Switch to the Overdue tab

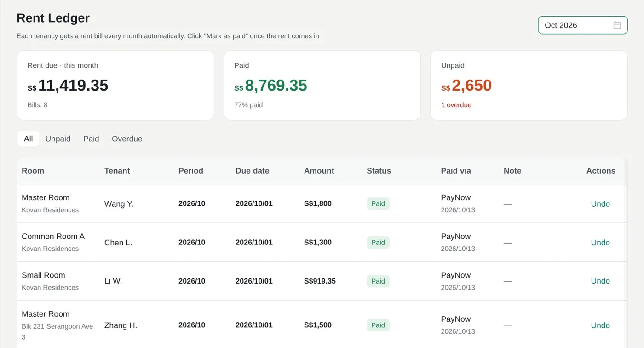[x=127, y=139]
